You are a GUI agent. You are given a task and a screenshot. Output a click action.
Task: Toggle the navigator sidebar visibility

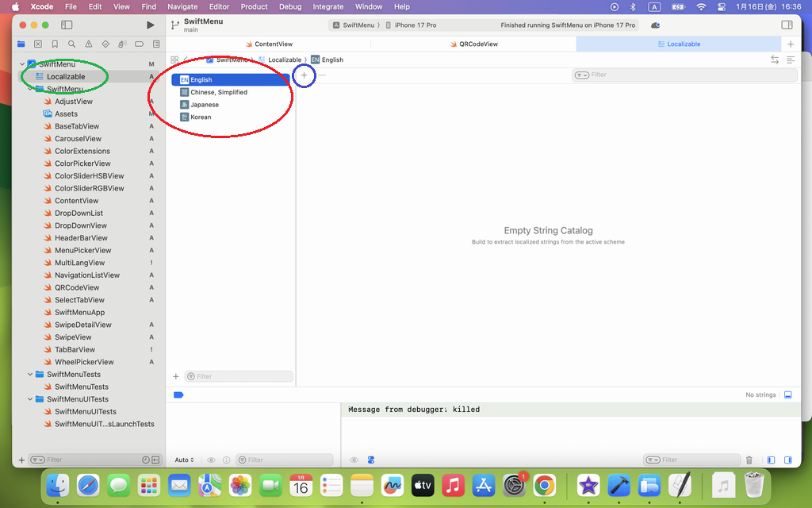(x=68, y=25)
